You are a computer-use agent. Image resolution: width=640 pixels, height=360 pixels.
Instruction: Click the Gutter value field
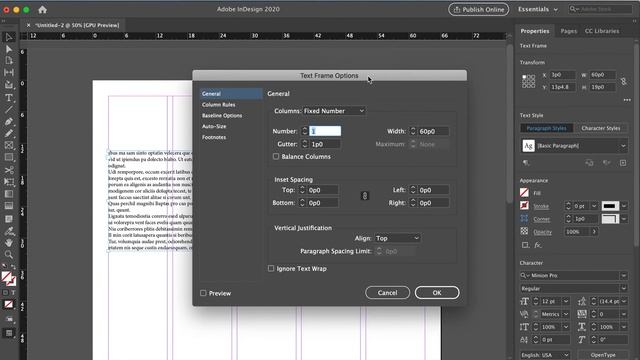(325, 144)
